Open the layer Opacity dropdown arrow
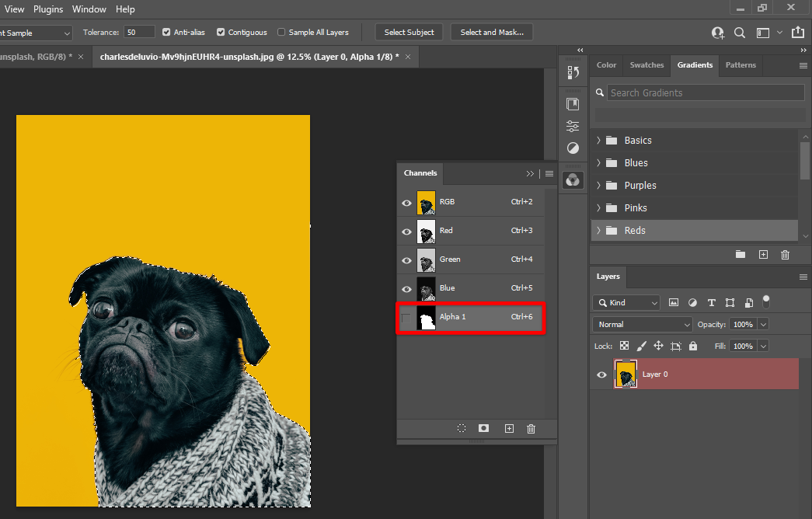This screenshot has height=519, width=812. click(763, 325)
